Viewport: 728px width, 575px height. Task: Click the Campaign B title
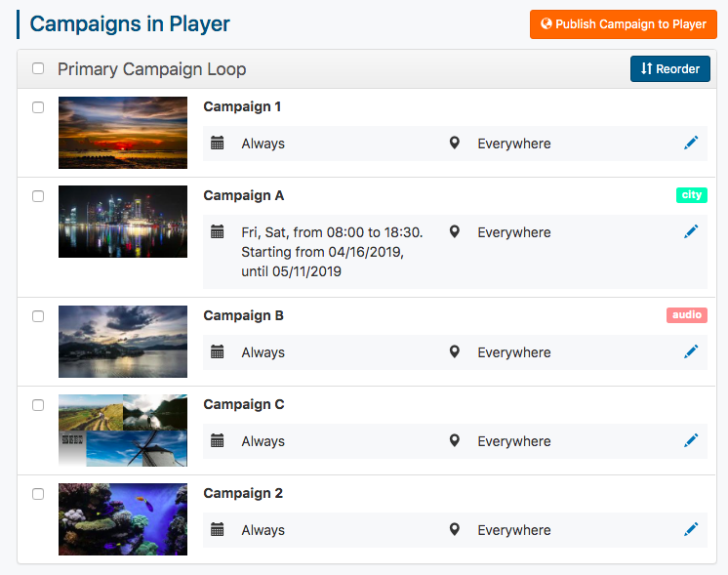tap(243, 316)
